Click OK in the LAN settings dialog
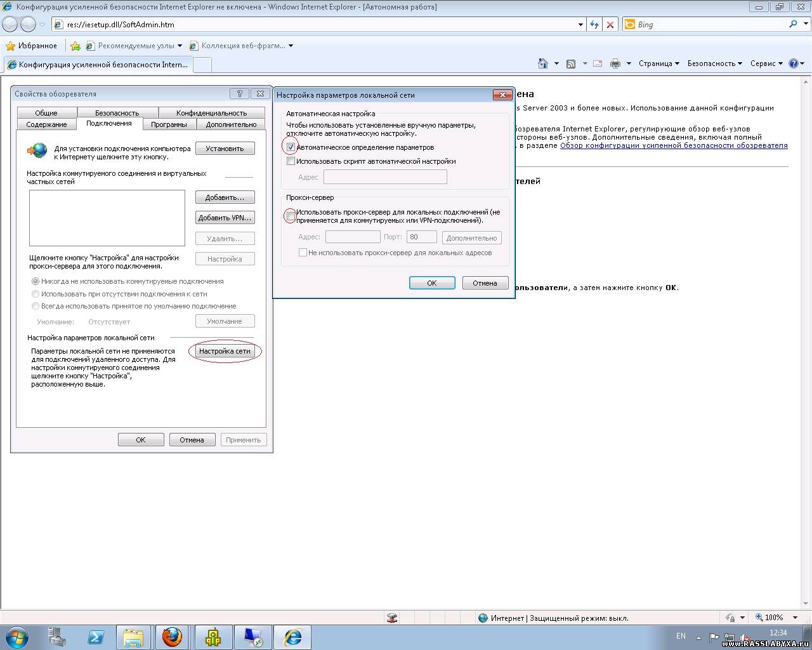812x650 pixels. (431, 283)
